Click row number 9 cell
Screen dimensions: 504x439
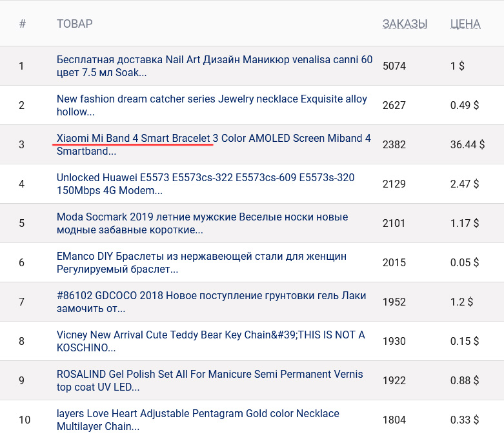click(x=21, y=380)
